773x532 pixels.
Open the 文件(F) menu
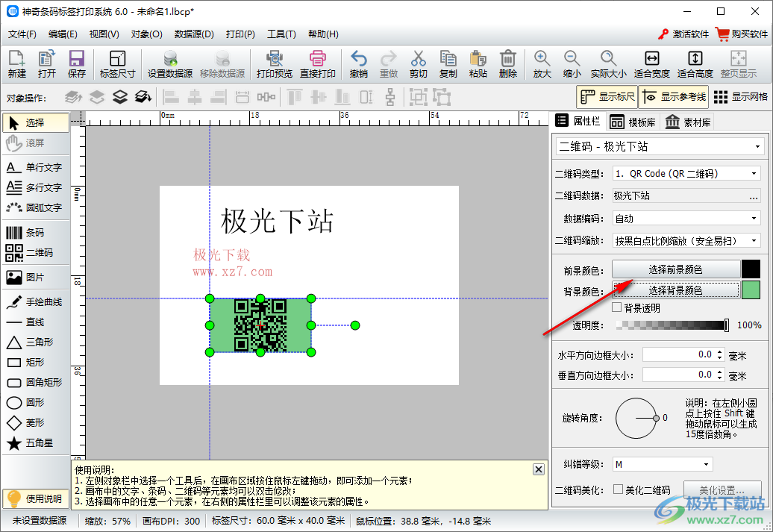[22, 34]
